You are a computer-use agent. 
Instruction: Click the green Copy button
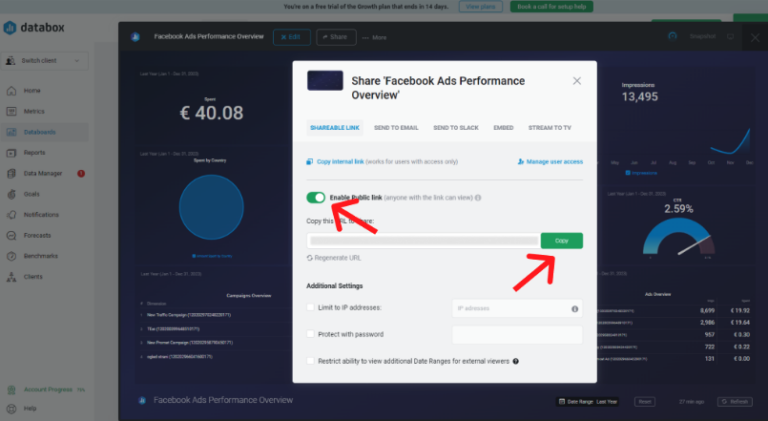click(x=561, y=241)
